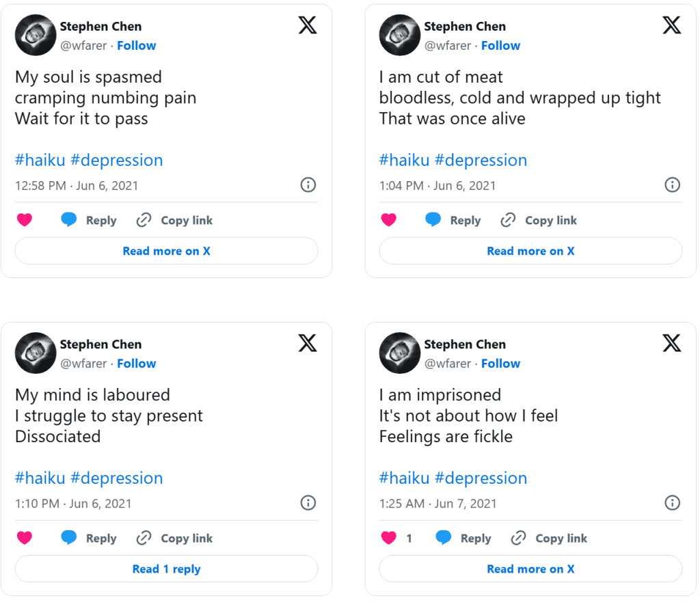The image size is (700, 602).
Task: Like the 'I am imprisoned' tweet
Action: click(x=389, y=538)
